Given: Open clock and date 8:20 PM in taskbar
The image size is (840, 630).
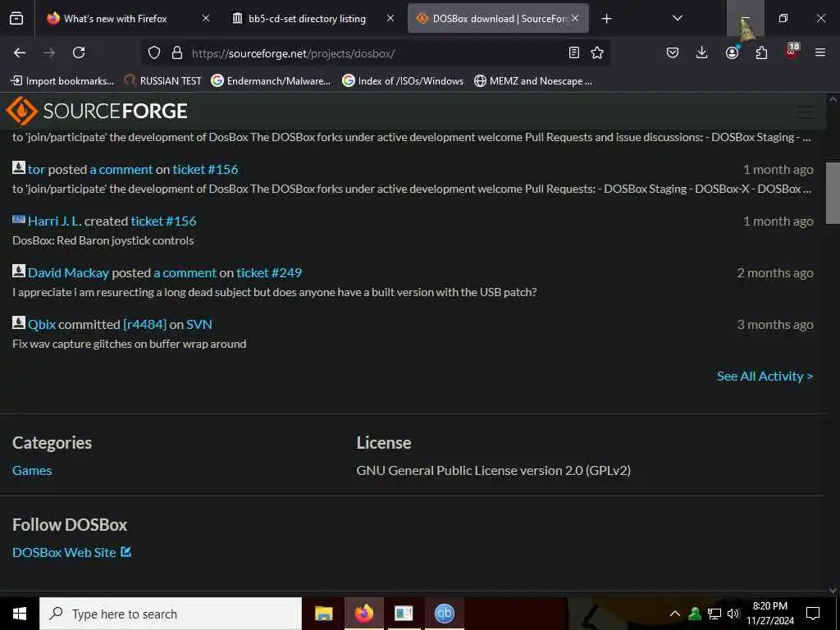Looking at the screenshot, I should pos(770,614).
